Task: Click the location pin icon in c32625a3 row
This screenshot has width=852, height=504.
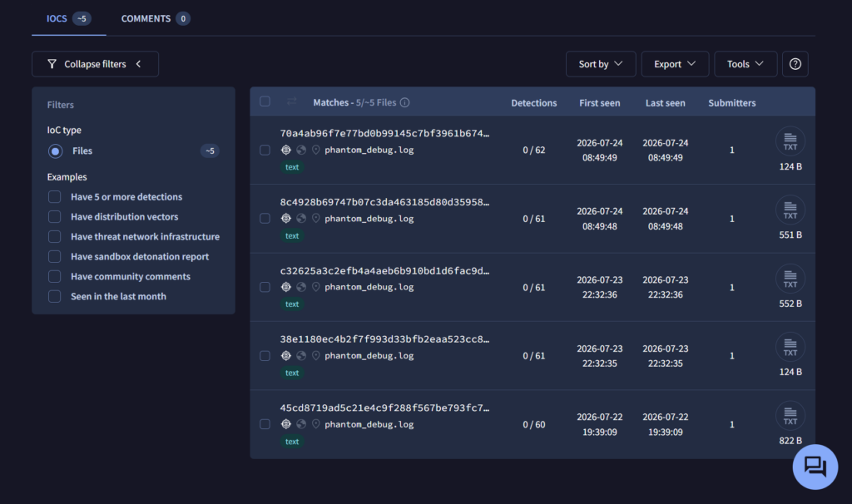Action: click(x=315, y=287)
